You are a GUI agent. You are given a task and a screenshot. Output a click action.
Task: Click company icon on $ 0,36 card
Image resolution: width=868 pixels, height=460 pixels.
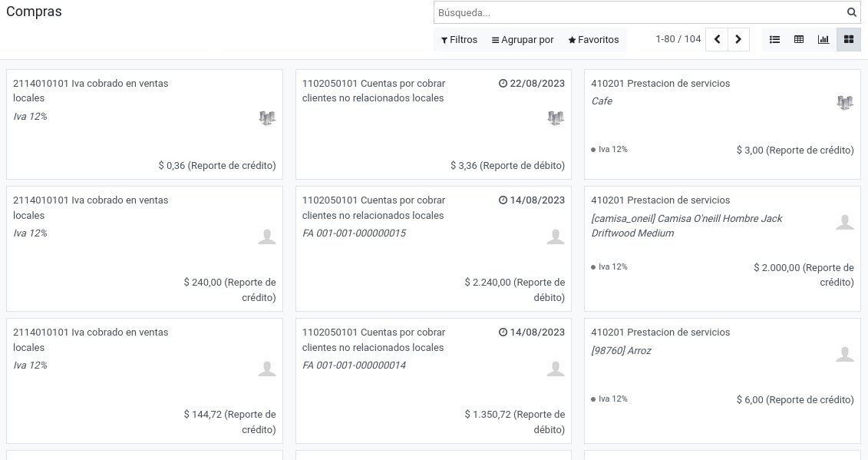point(267,118)
